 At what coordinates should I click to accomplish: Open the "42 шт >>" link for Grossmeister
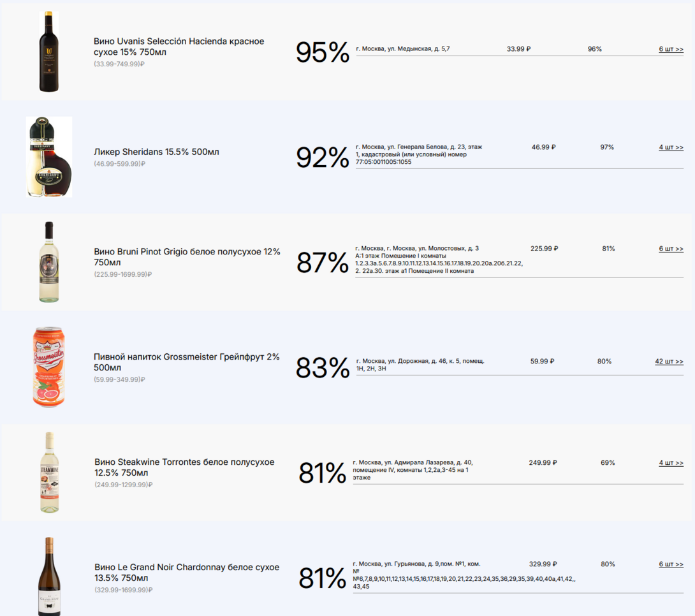coord(669,362)
